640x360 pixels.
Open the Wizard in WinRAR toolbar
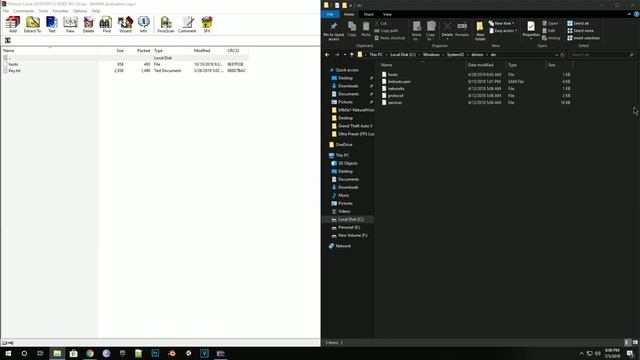click(x=125, y=24)
